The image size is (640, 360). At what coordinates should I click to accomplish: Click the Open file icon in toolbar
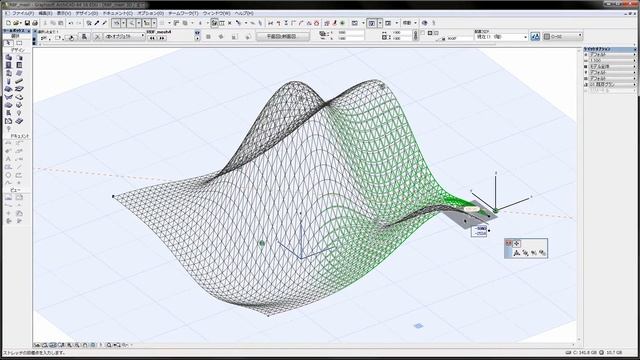pyautogui.click(x=16, y=23)
